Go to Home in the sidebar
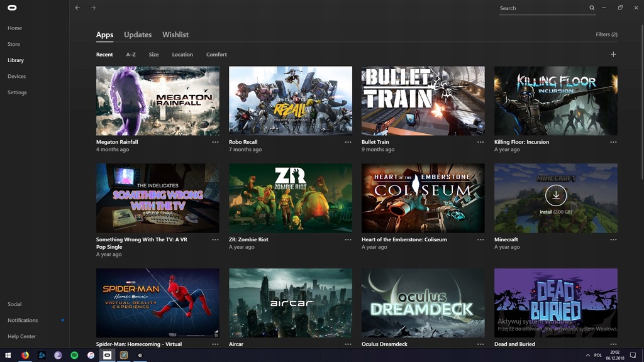 pyautogui.click(x=15, y=28)
